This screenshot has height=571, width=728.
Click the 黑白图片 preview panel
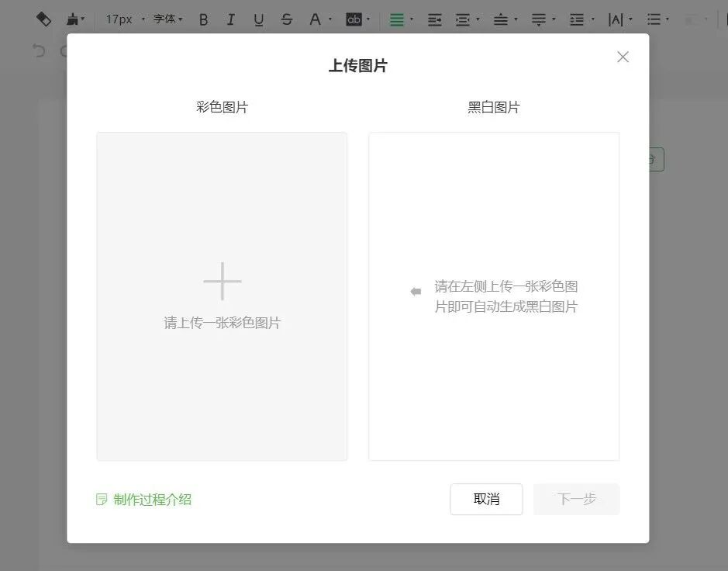(494, 296)
